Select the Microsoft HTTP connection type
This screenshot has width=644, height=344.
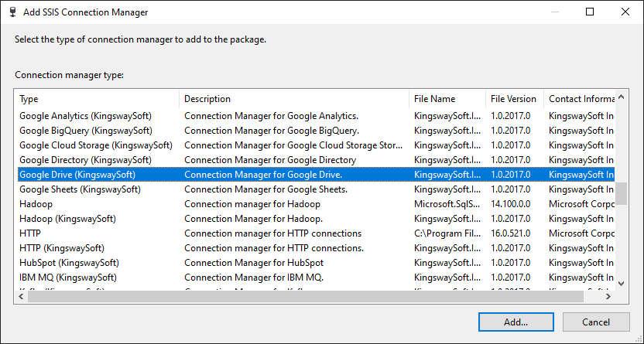(316, 233)
